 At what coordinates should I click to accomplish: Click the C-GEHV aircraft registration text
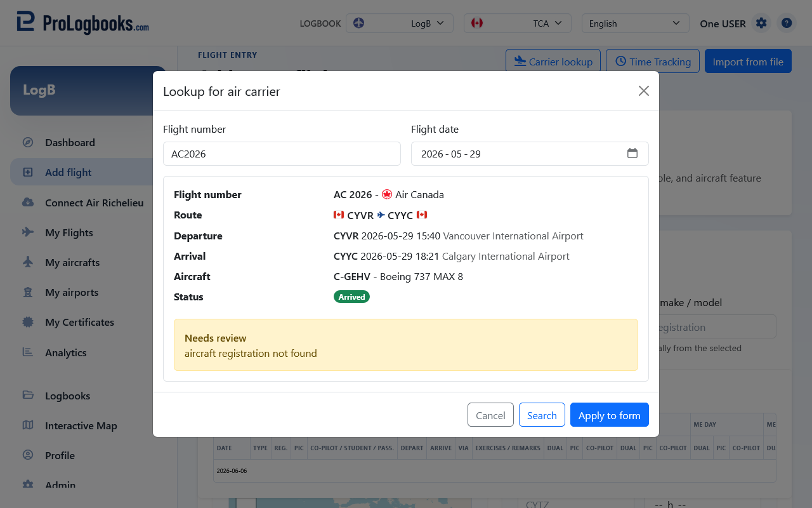pyautogui.click(x=352, y=276)
